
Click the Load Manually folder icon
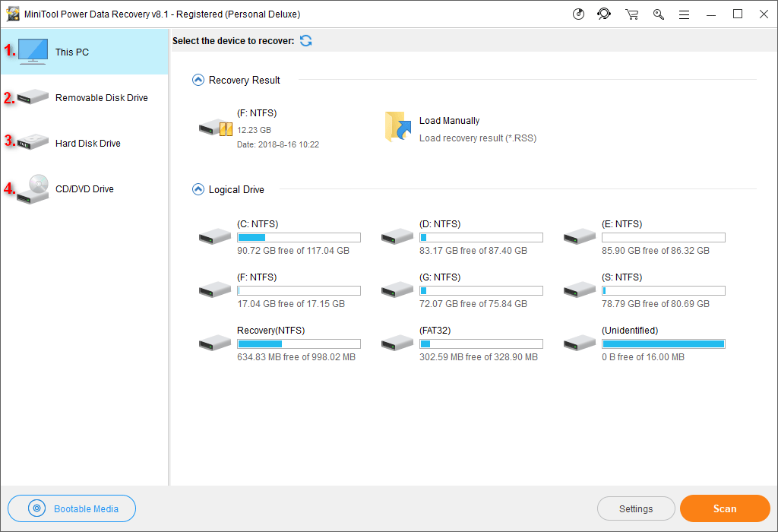[x=397, y=128]
